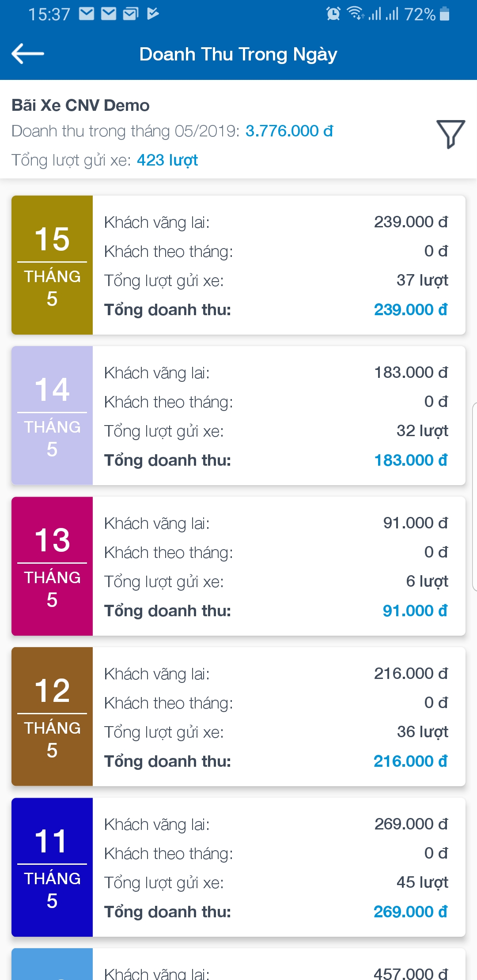Open total revenue 183.000 đ entry

coord(410,460)
